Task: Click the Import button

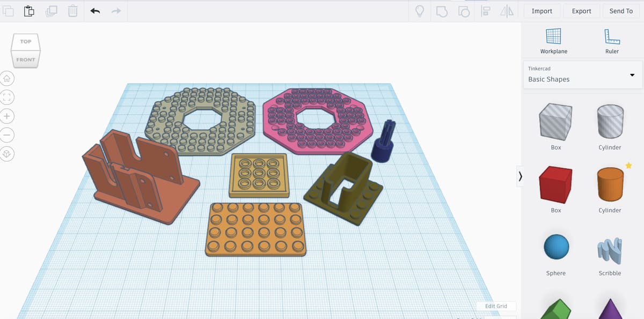Action: click(541, 11)
